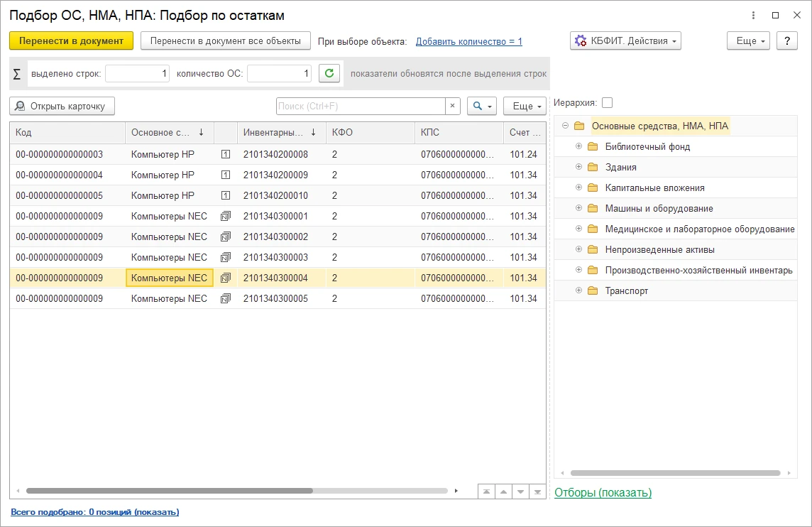The image size is (812, 527).
Task: Click the green refresh indicators icon
Action: 329,74
